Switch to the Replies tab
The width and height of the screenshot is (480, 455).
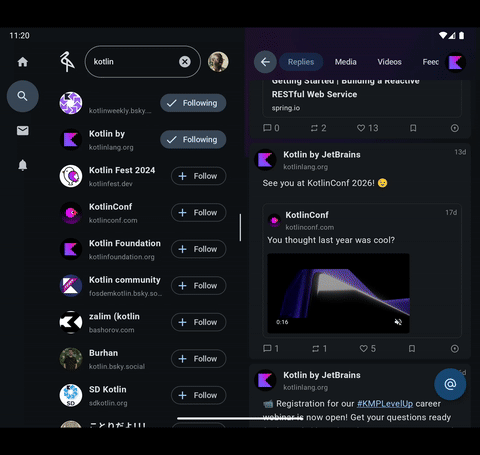[x=301, y=62]
